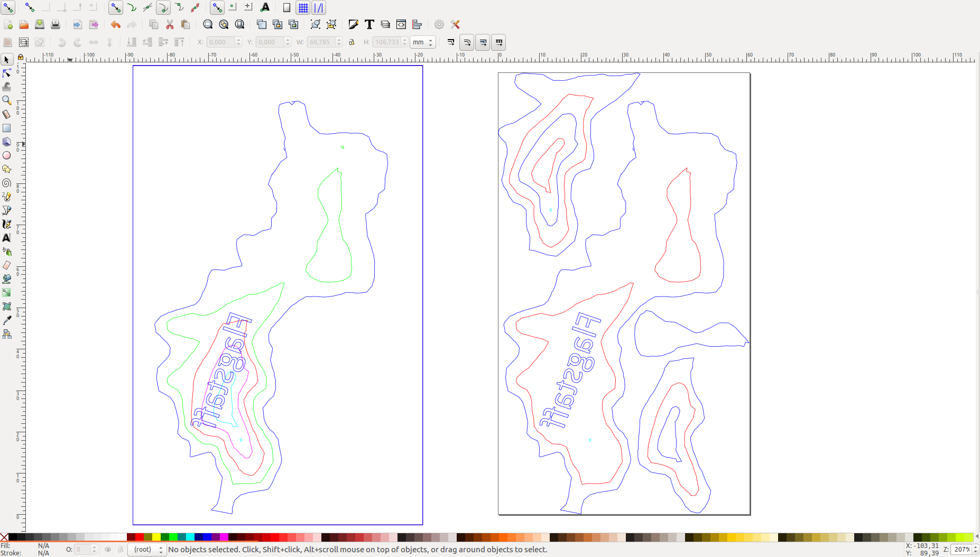The image size is (980, 557).
Task: Click the zoom percentage stepper
Action: [x=976, y=550]
